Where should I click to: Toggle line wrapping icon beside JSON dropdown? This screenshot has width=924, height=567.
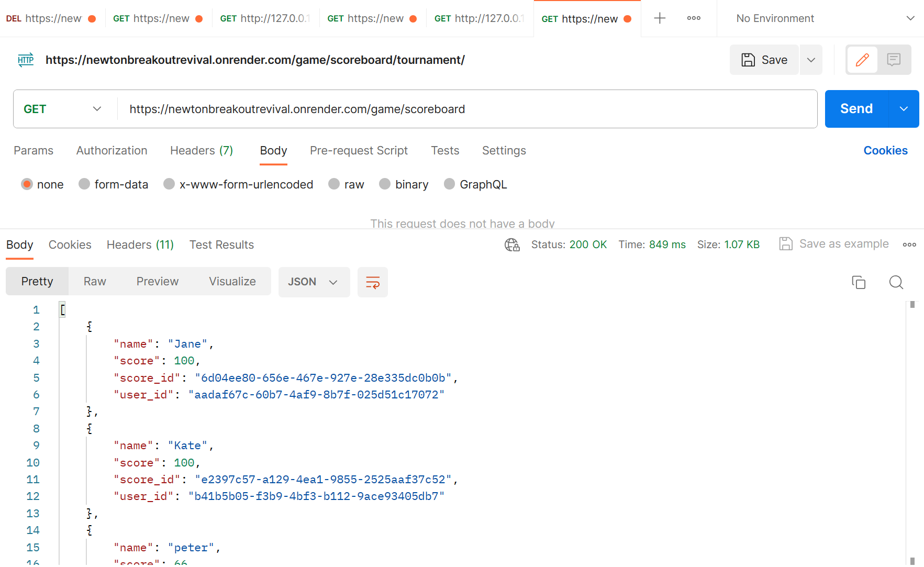(372, 282)
